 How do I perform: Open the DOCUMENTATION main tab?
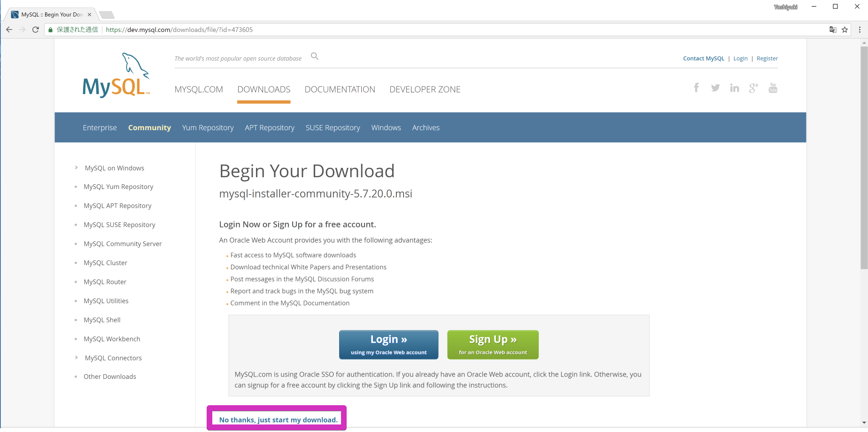coord(340,89)
